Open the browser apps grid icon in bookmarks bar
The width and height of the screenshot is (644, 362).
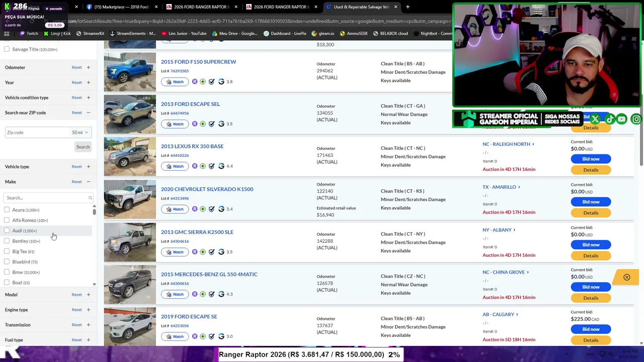pyautogui.click(x=7, y=34)
